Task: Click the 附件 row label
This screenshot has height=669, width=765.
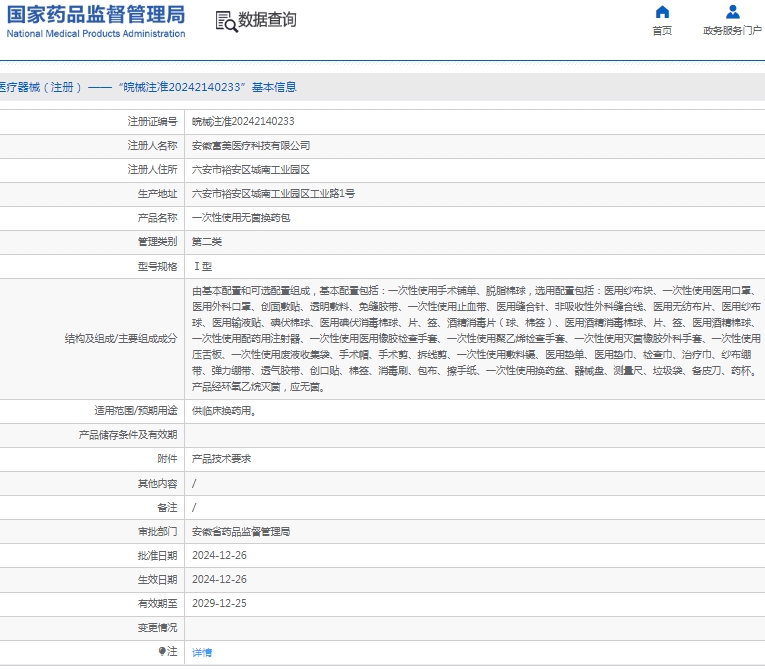Action: point(167,459)
